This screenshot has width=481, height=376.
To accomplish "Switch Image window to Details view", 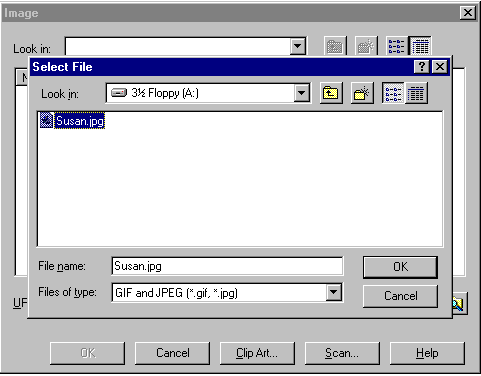I will [420, 46].
